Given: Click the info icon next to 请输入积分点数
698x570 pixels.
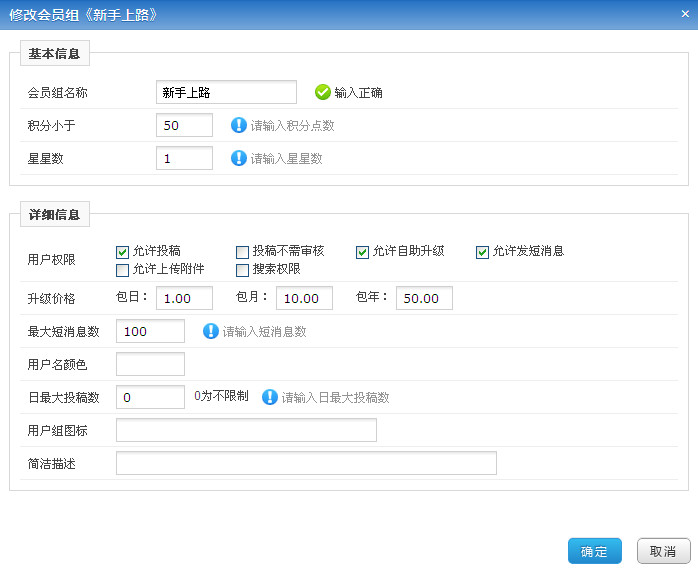Looking at the screenshot, I should pyautogui.click(x=239, y=125).
